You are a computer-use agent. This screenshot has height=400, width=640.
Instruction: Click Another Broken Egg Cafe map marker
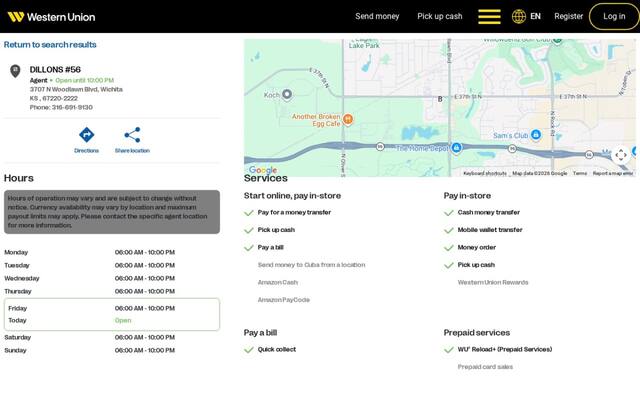tap(348, 119)
